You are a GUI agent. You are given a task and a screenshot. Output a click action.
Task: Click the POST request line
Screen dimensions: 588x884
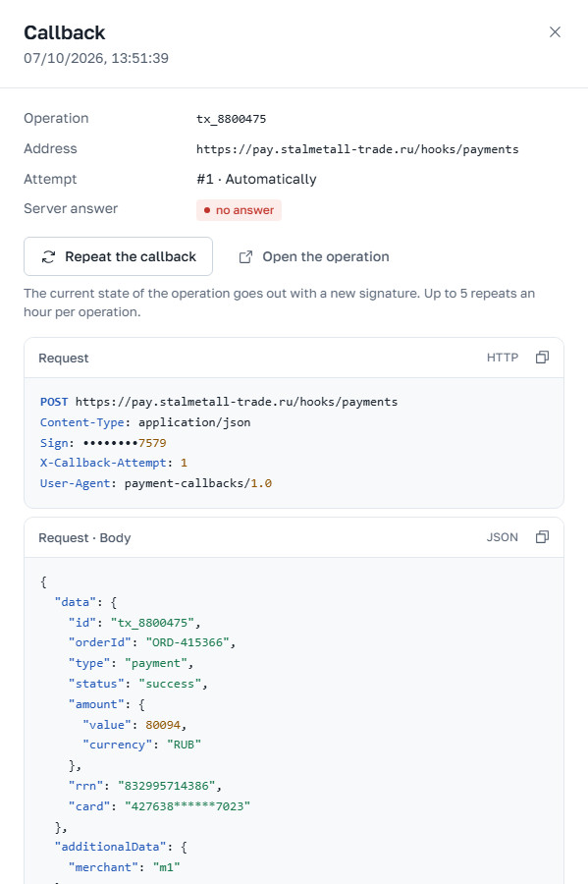tap(219, 402)
